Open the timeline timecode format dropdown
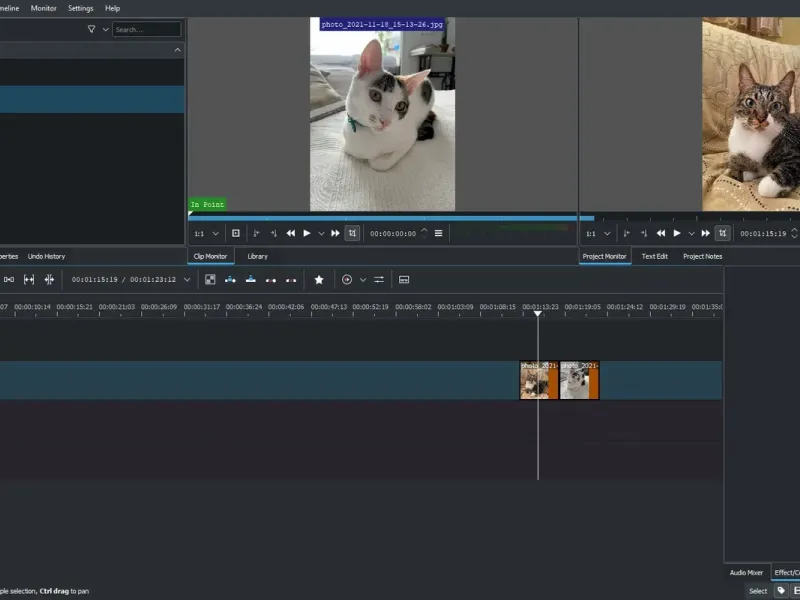This screenshot has width=800, height=600. (186, 280)
